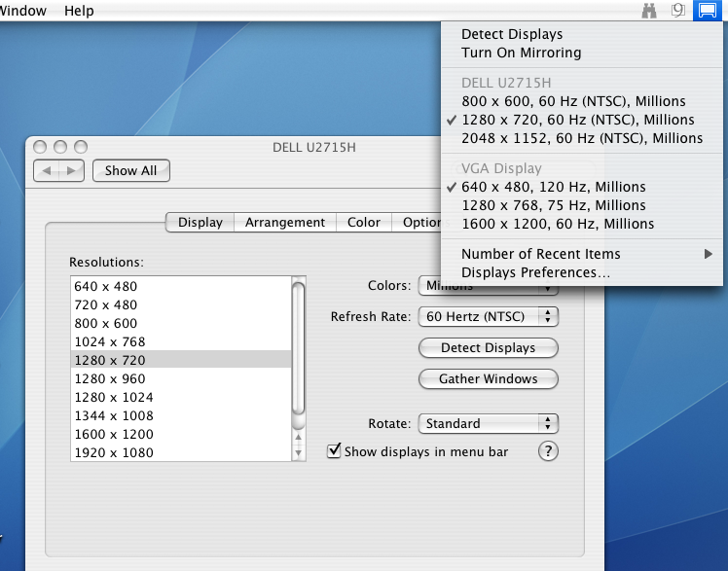This screenshot has height=571, width=728.
Task: Click the binoculars icon in menu bar
Action: pyautogui.click(x=649, y=11)
